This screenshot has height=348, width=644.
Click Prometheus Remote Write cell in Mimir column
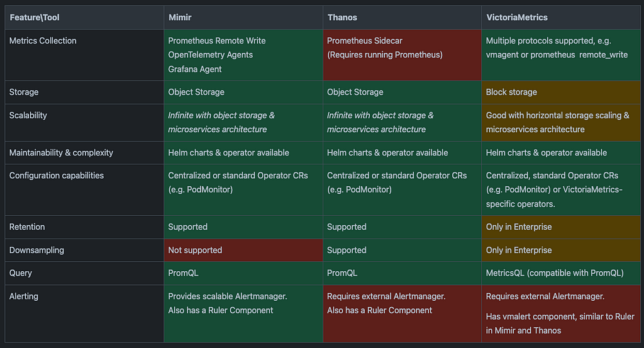(243, 55)
